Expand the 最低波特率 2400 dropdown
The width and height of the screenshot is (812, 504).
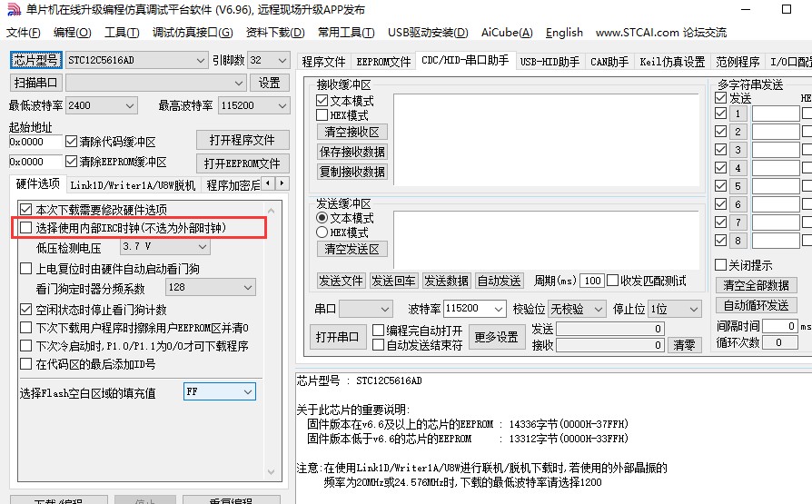pos(130,105)
